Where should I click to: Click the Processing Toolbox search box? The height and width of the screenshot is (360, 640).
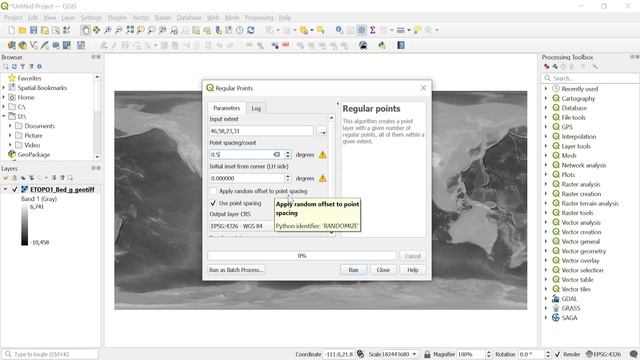click(590, 78)
